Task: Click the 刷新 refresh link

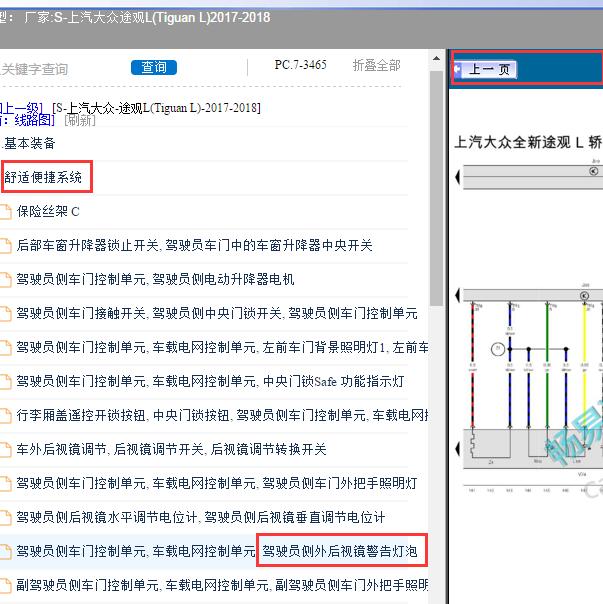Action: click(x=80, y=121)
